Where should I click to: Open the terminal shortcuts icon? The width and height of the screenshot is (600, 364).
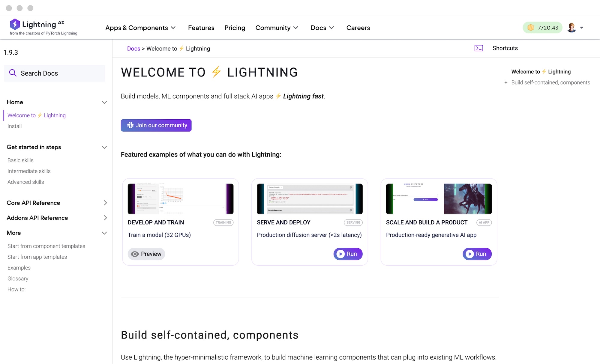click(478, 48)
